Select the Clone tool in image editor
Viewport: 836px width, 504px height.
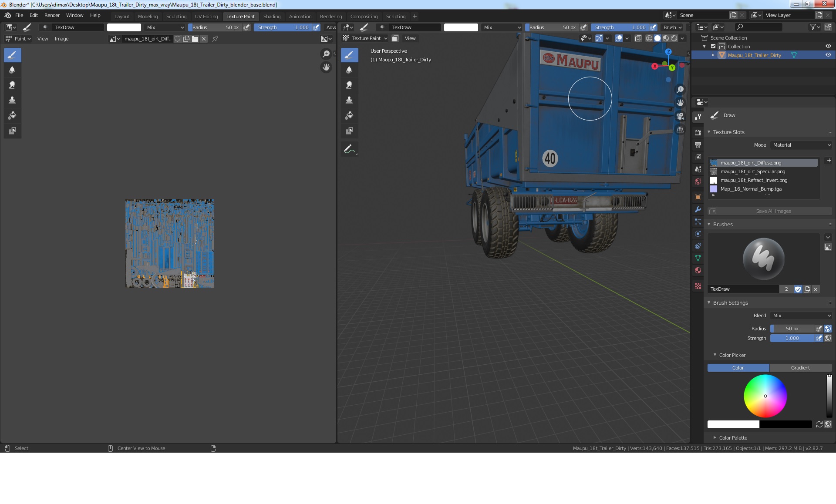pyautogui.click(x=12, y=101)
